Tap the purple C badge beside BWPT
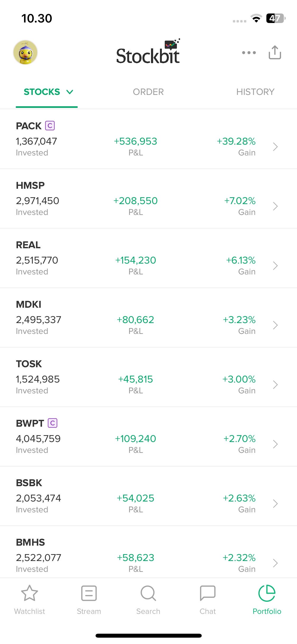This screenshot has height=644, width=297. point(53,423)
